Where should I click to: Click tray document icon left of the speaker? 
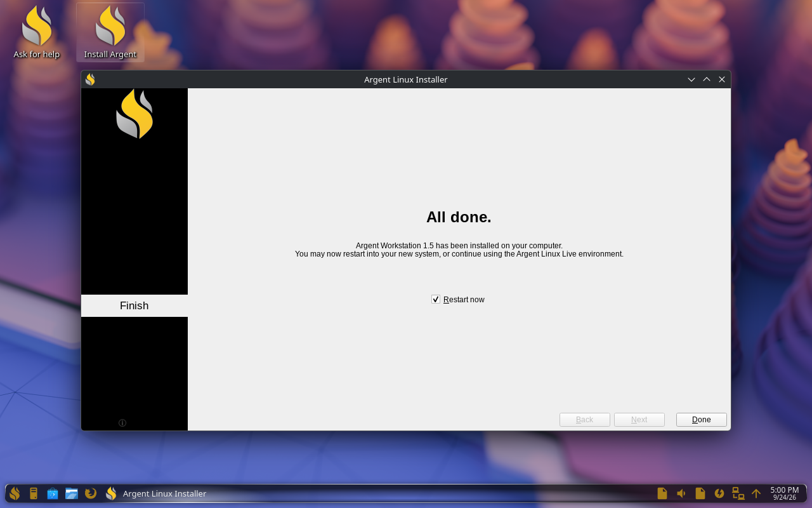[662, 493]
